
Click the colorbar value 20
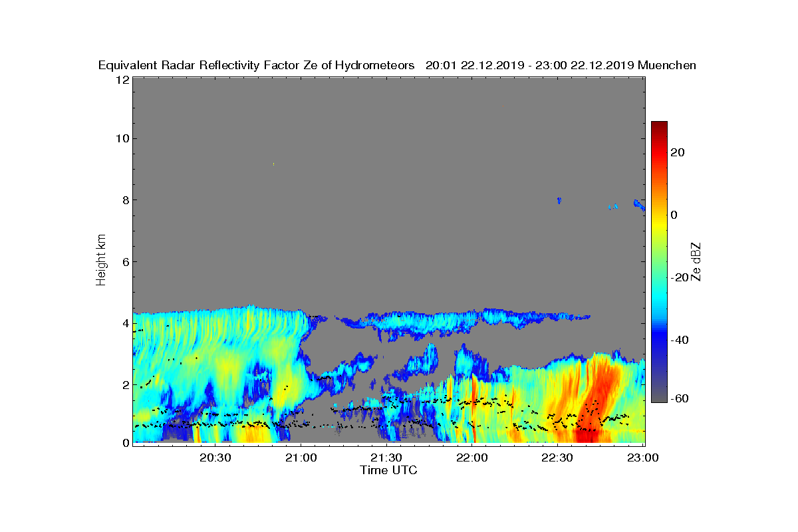pyautogui.click(x=678, y=152)
